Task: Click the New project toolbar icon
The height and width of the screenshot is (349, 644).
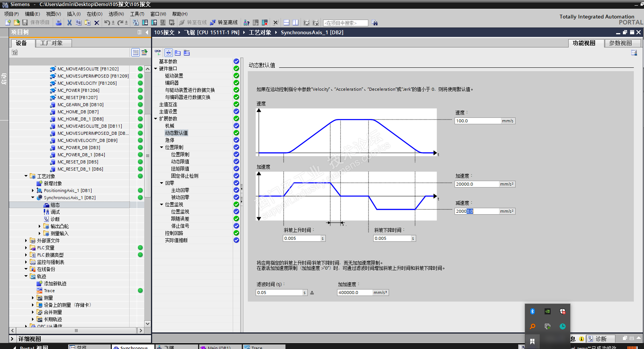Action: click(x=8, y=23)
